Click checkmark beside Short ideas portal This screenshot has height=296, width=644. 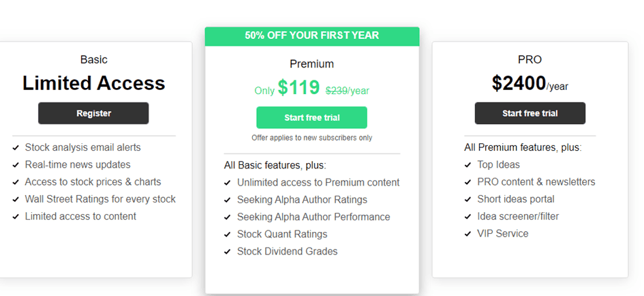[x=468, y=200]
